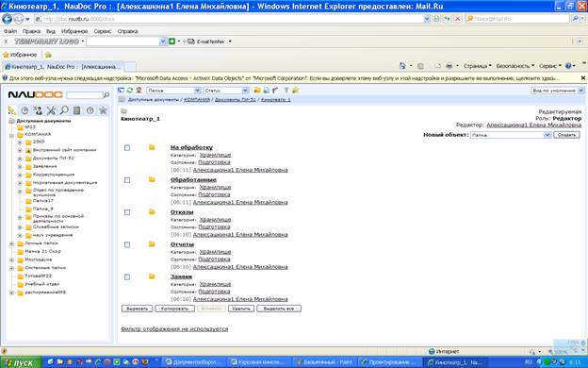The height and width of the screenshot is (368, 588).
Task: Open the wrench settings icon in sidebar
Action: [51, 110]
